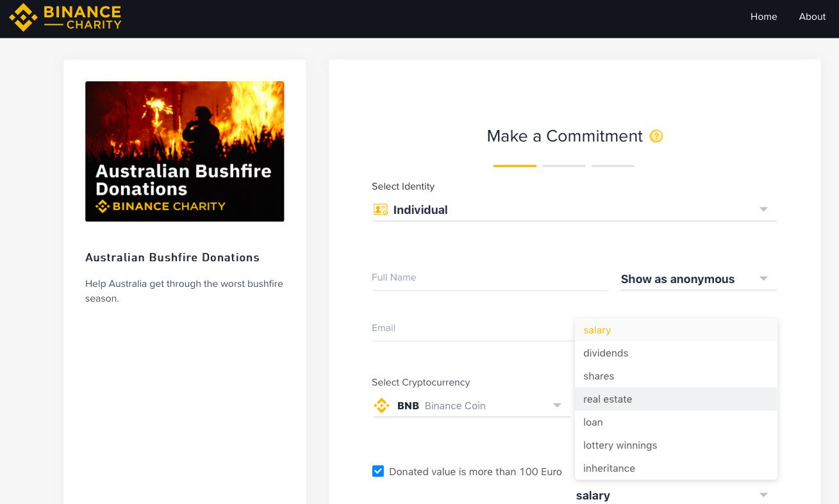Click the Email input field
839x504 pixels.
(x=473, y=328)
